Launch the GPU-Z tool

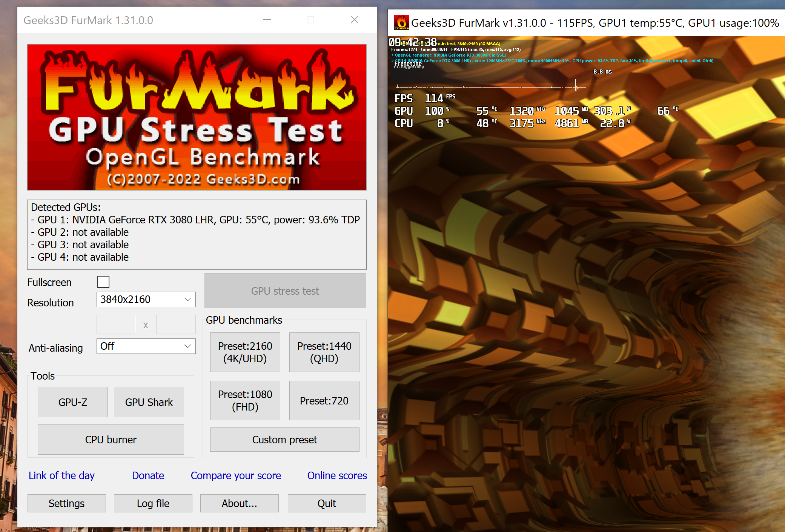point(73,402)
